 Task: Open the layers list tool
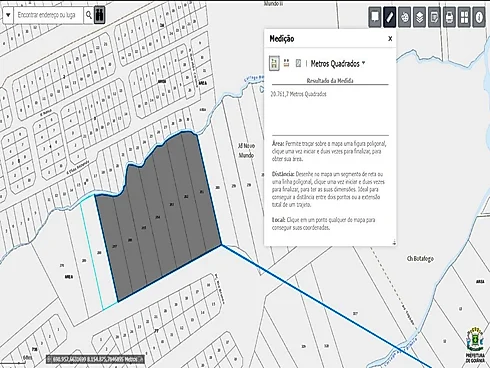(x=419, y=17)
